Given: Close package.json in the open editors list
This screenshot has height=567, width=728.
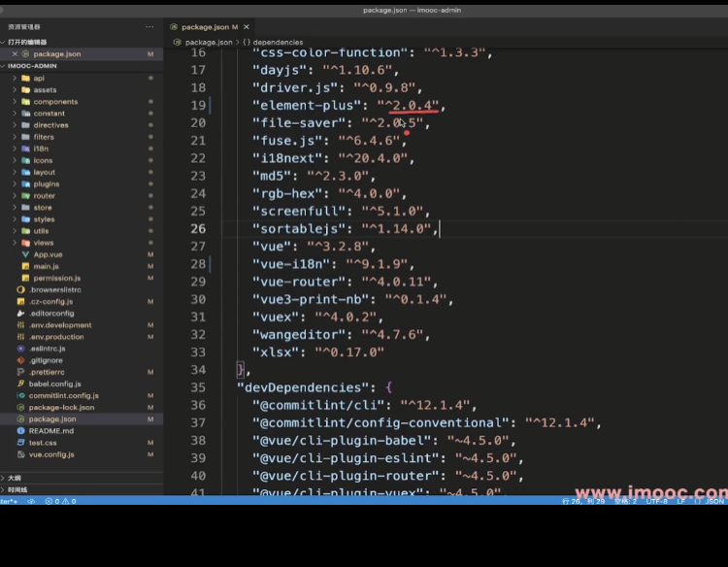Looking at the screenshot, I should pos(14,54).
